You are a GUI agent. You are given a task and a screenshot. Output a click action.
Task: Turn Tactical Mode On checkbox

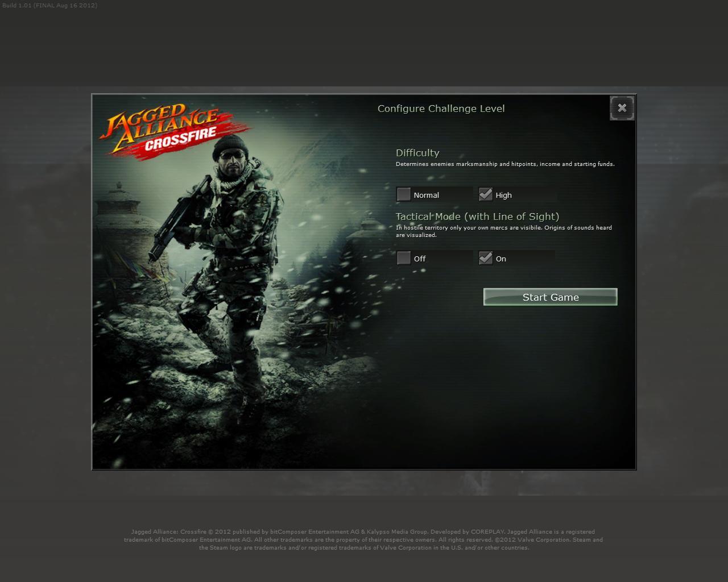pyautogui.click(x=485, y=258)
